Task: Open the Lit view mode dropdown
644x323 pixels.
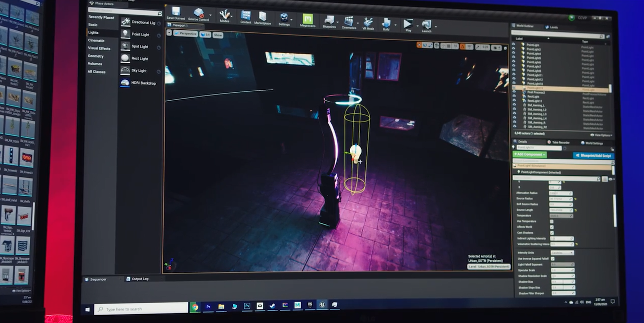Action: click(205, 34)
